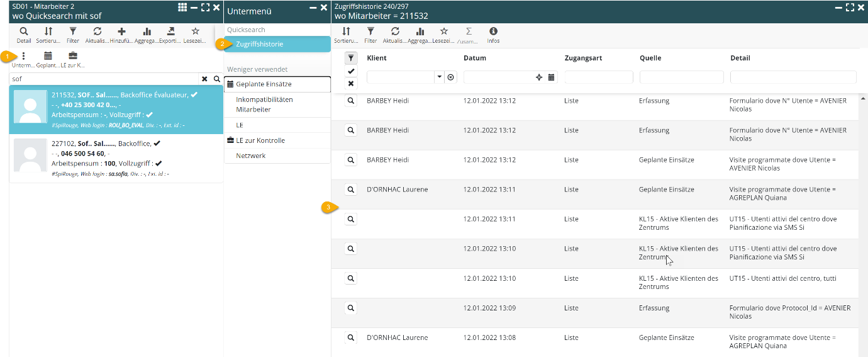Select the employee 227102 list entry
The image size is (868, 357).
point(116,158)
